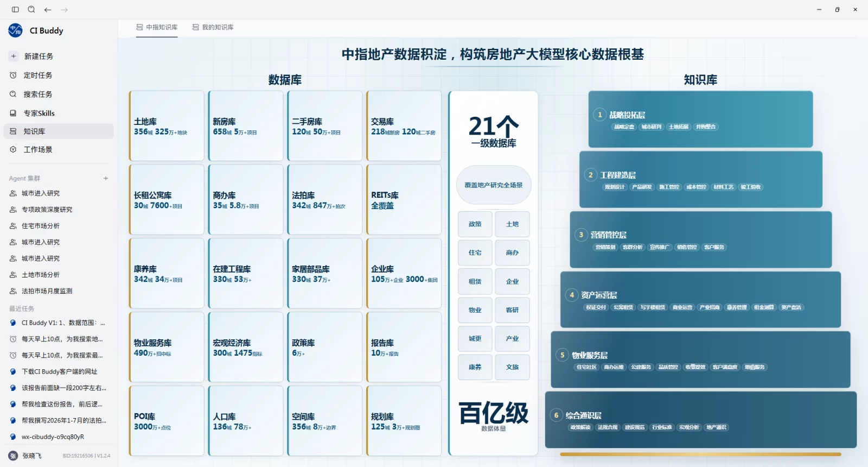Click the agent icon beside 土地市场分析

pos(13,275)
